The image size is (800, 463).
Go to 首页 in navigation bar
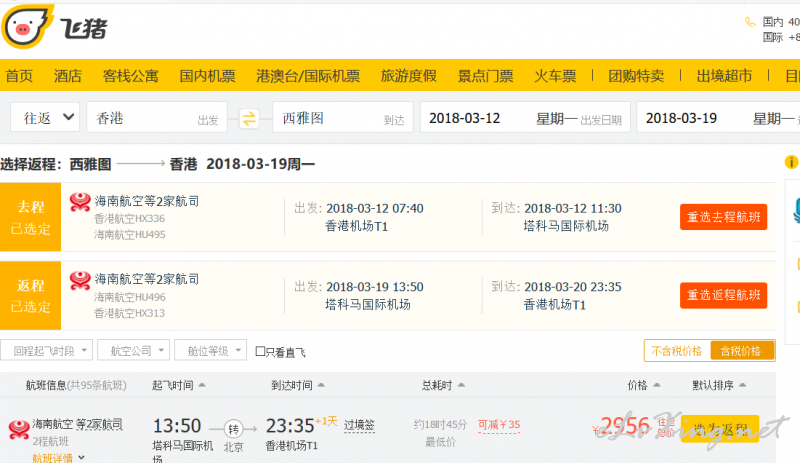pos(19,76)
